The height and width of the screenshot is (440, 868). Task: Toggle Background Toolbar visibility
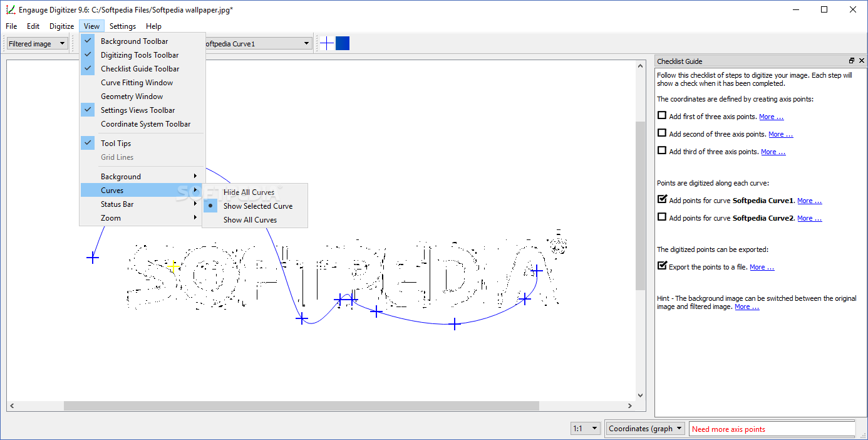pyautogui.click(x=143, y=41)
